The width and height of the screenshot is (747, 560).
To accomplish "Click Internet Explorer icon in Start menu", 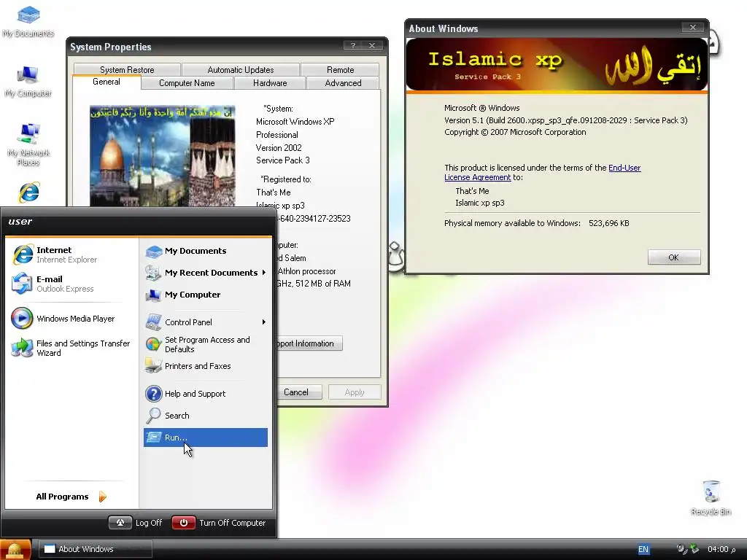I will click(22, 254).
